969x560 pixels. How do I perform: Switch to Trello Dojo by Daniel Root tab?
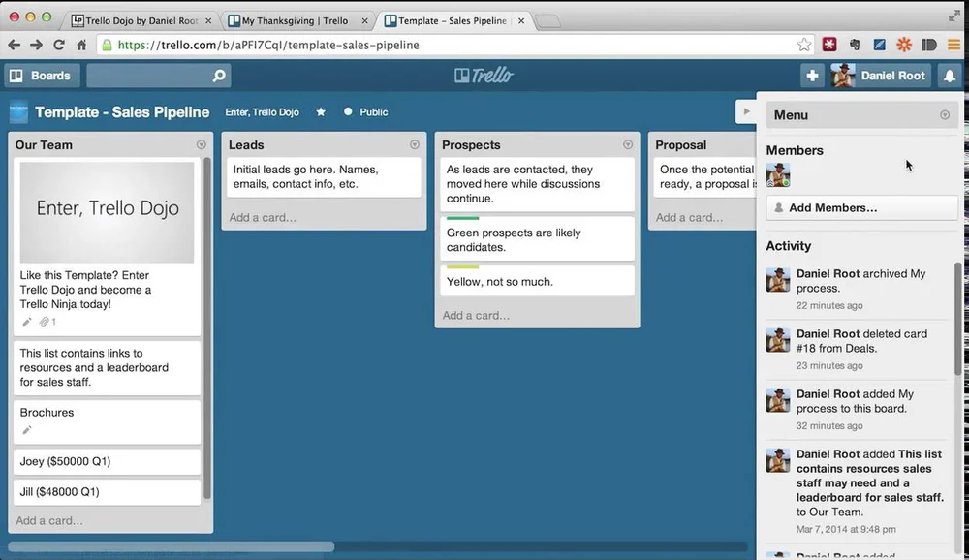pos(141,20)
